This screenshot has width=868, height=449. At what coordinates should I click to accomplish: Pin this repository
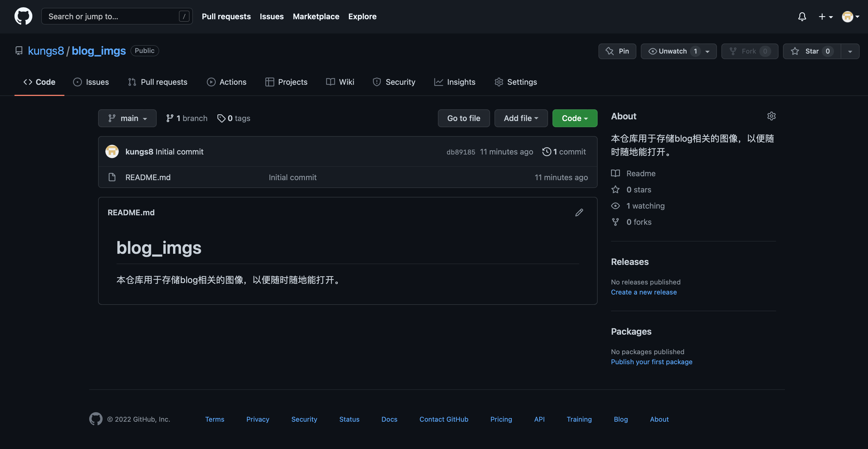click(x=617, y=51)
